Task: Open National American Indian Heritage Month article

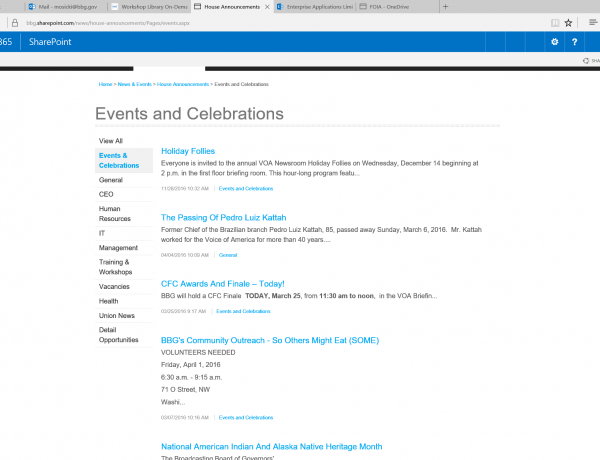Action: (272, 447)
